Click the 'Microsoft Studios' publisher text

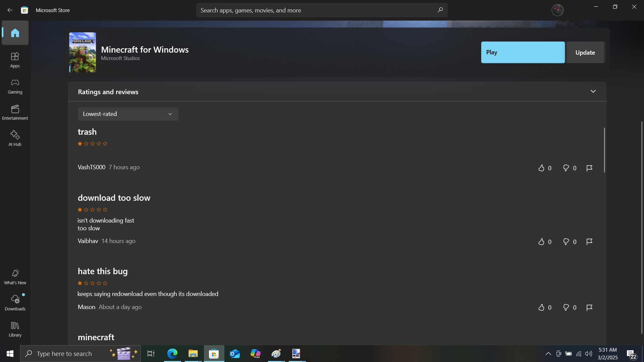tap(120, 58)
